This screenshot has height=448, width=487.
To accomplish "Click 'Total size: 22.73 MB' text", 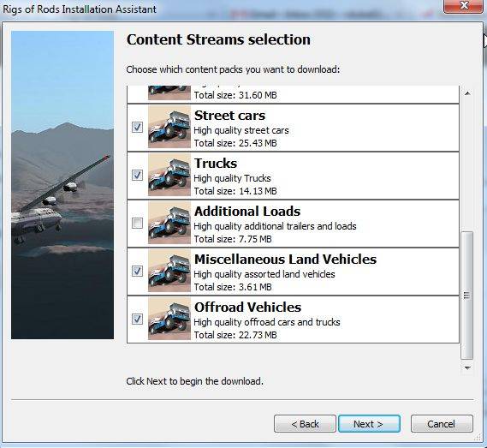I will click(x=235, y=335).
